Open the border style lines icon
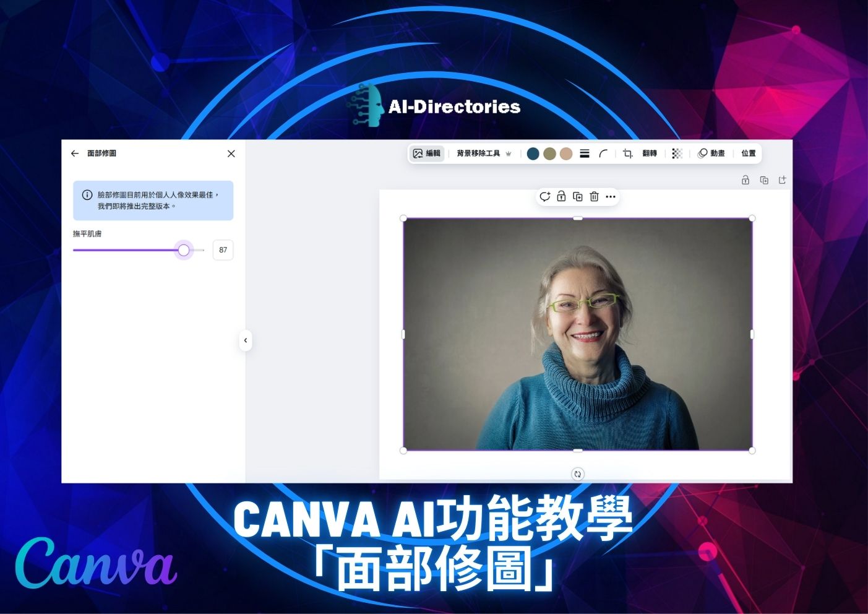The width and height of the screenshot is (868, 614). (x=585, y=153)
